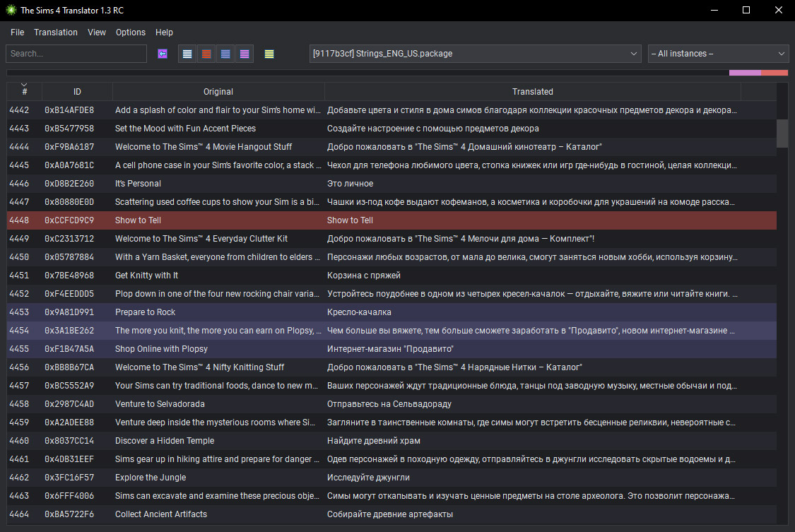The height and width of the screenshot is (532, 795).
Task: Expand the All instances dropdown
Action: (718, 54)
